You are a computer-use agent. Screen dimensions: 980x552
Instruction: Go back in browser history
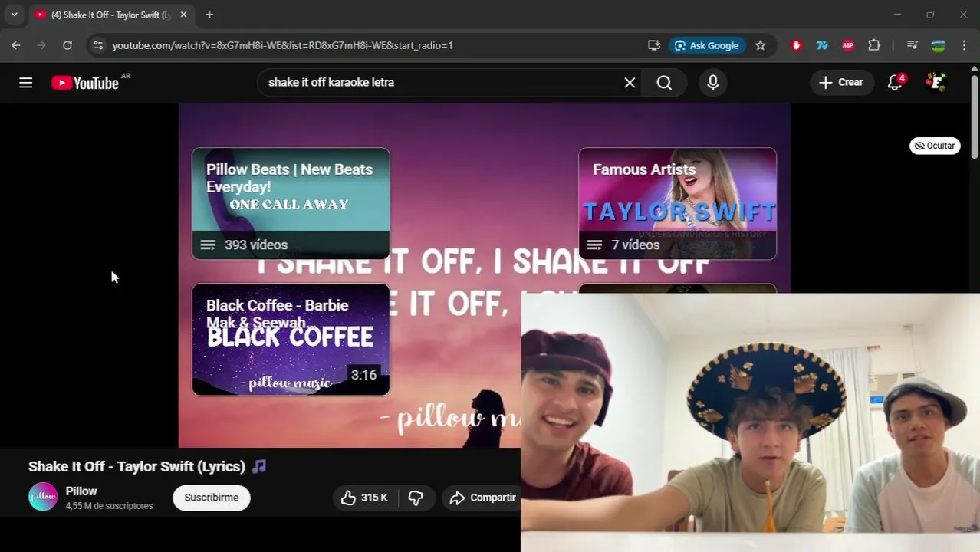(x=16, y=45)
